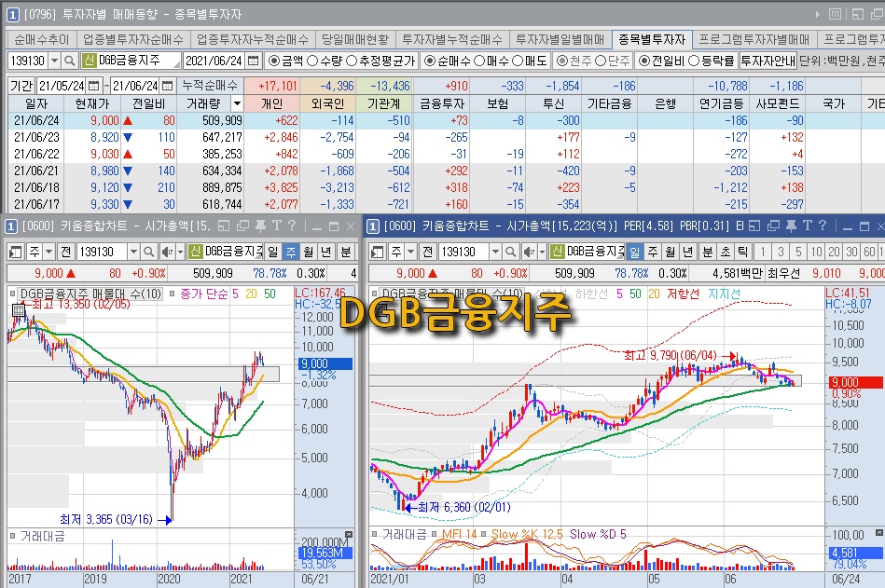Switch to 업종투자자누적순매수 tab

coord(253,39)
